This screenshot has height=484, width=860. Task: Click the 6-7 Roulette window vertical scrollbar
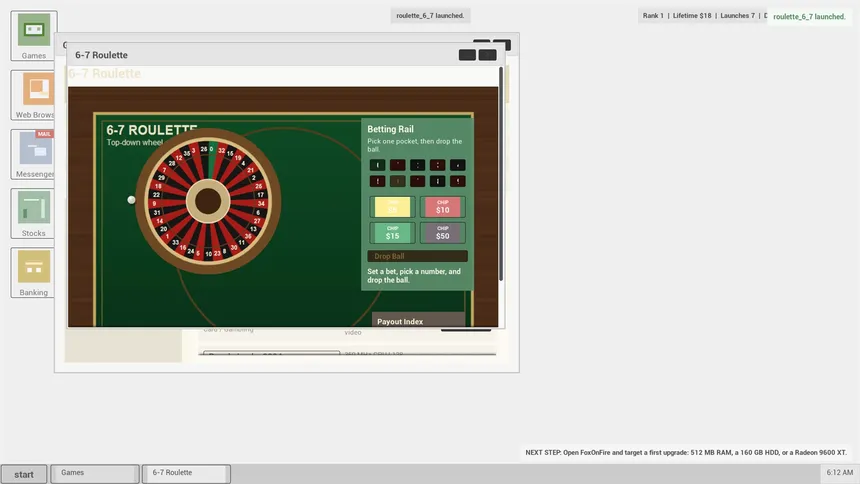tap(501, 174)
